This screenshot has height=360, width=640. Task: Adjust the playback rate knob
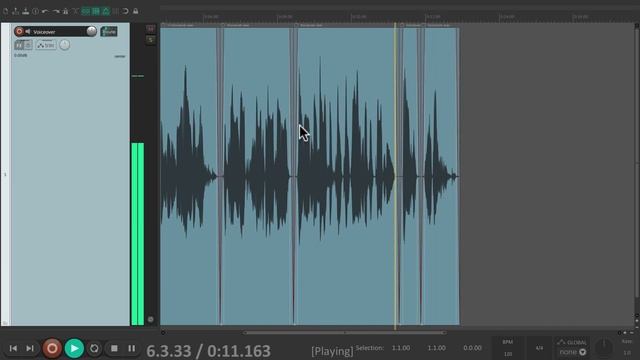tap(604, 347)
